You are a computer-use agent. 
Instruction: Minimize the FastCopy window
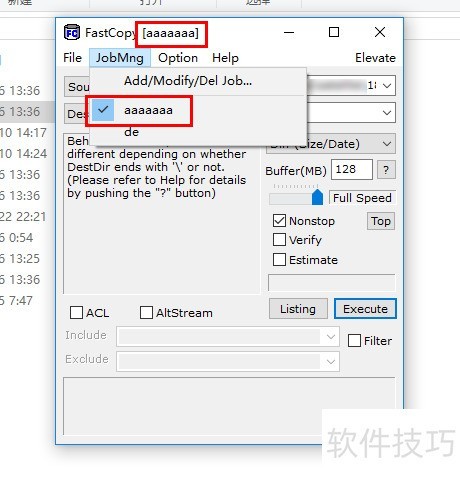pos(289,33)
